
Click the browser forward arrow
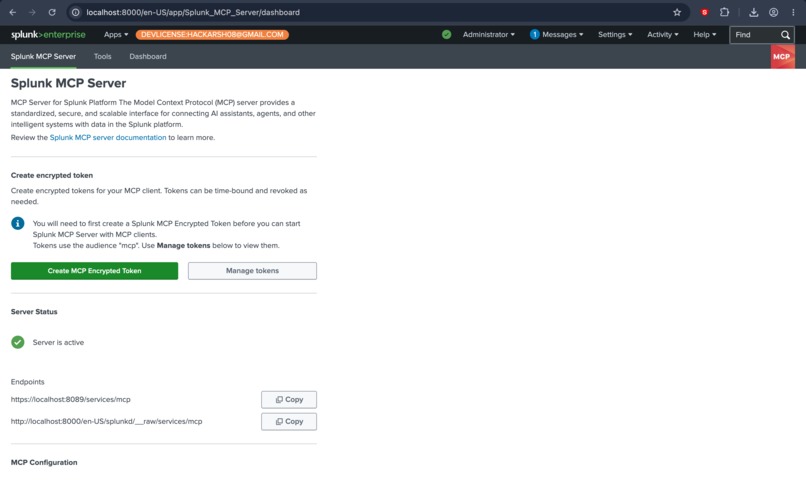(32, 12)
